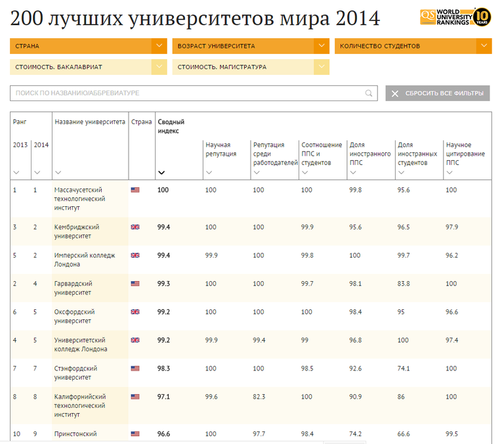Click the UK flag for Оксфордский университет
Image resolution: width=504 pixels, height=444 pixels.
coord(135,312)
